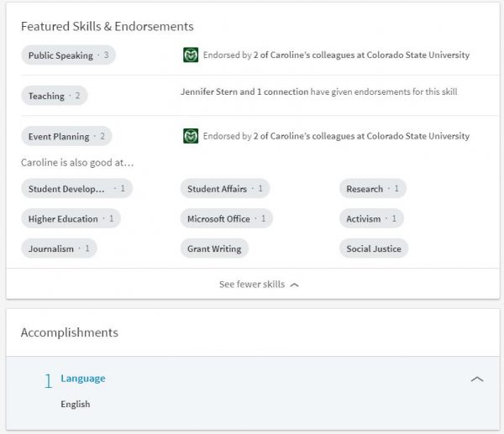Click Colorado State University logo beside Event Planning
Viewport: 504px width, 434px height.
(191, 136)
